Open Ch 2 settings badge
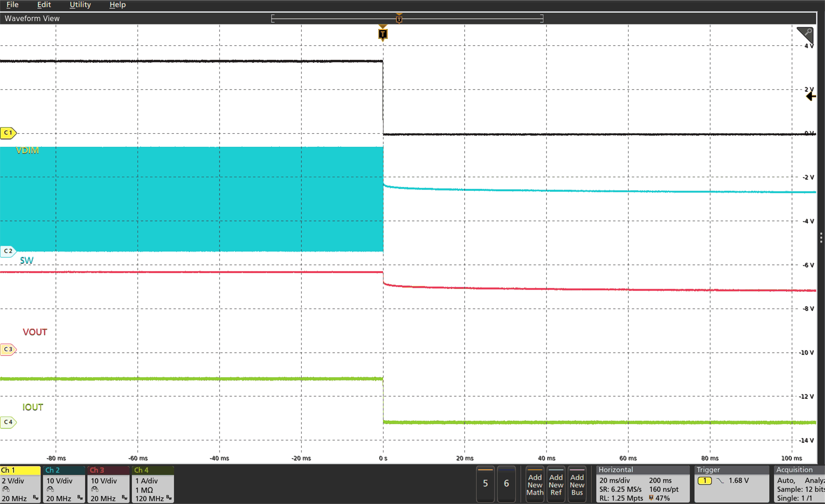 point(64,484)
